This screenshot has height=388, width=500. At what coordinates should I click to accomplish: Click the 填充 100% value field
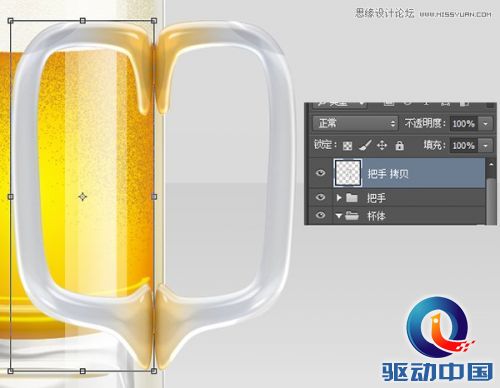pos(464,146)
